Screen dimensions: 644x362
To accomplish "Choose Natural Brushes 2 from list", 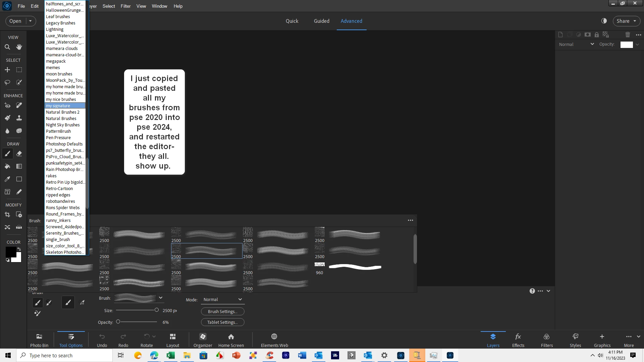I will click(x=63, y=112).
